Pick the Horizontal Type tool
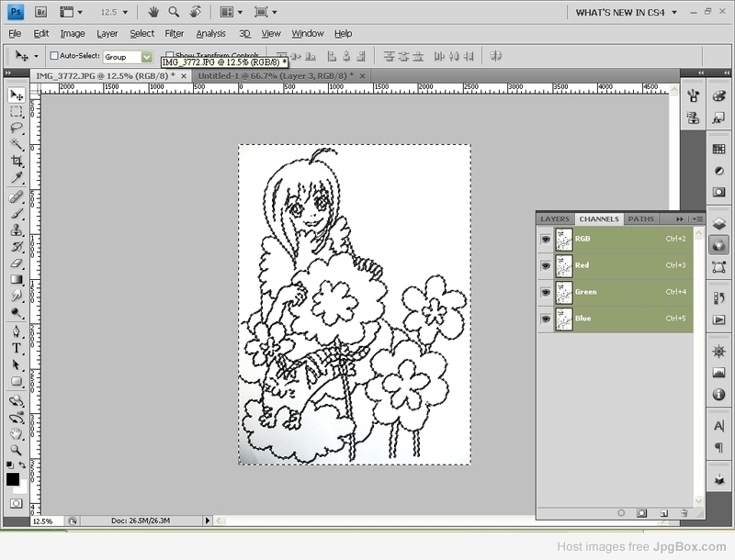The height and width of the screenshot is (560, 735). (17, 348)
